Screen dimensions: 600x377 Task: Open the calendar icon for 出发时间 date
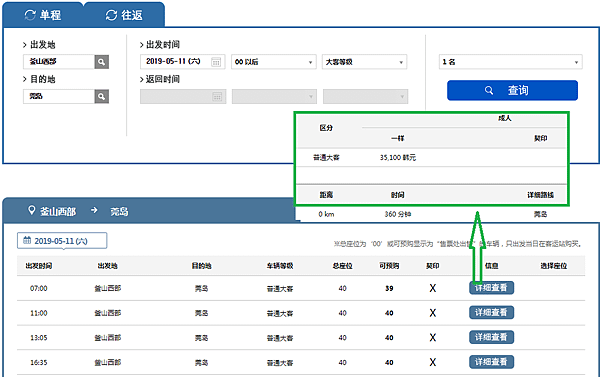(x=216, y=62)
